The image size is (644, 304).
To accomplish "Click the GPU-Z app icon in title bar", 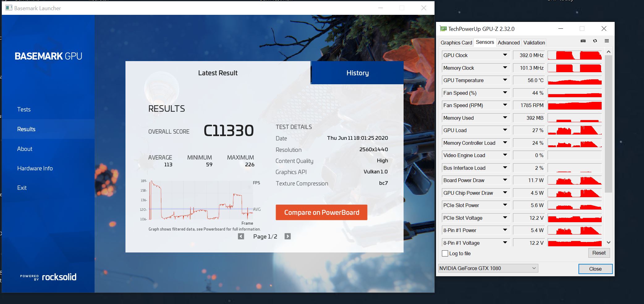I will click(443, 29).
